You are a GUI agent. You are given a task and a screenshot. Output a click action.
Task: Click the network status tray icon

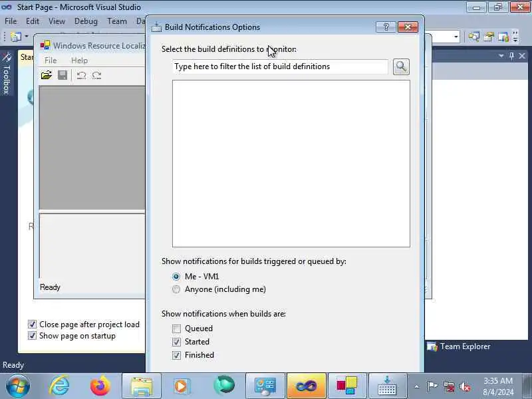pos(449,386)
